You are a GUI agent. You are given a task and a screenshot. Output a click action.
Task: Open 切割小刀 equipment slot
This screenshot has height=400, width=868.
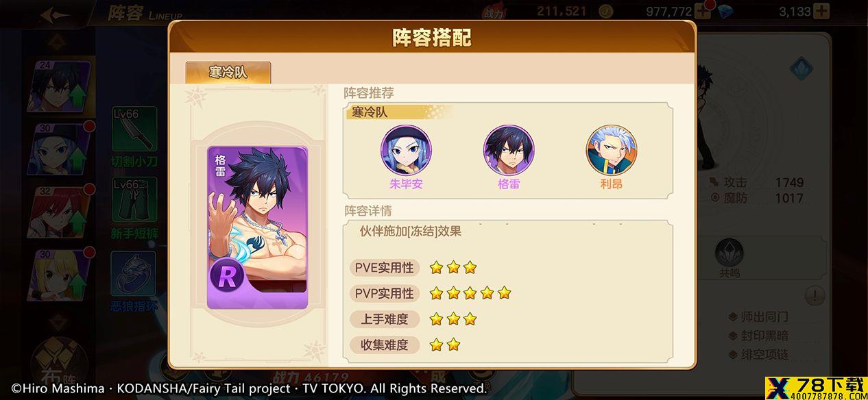[134, 129]
